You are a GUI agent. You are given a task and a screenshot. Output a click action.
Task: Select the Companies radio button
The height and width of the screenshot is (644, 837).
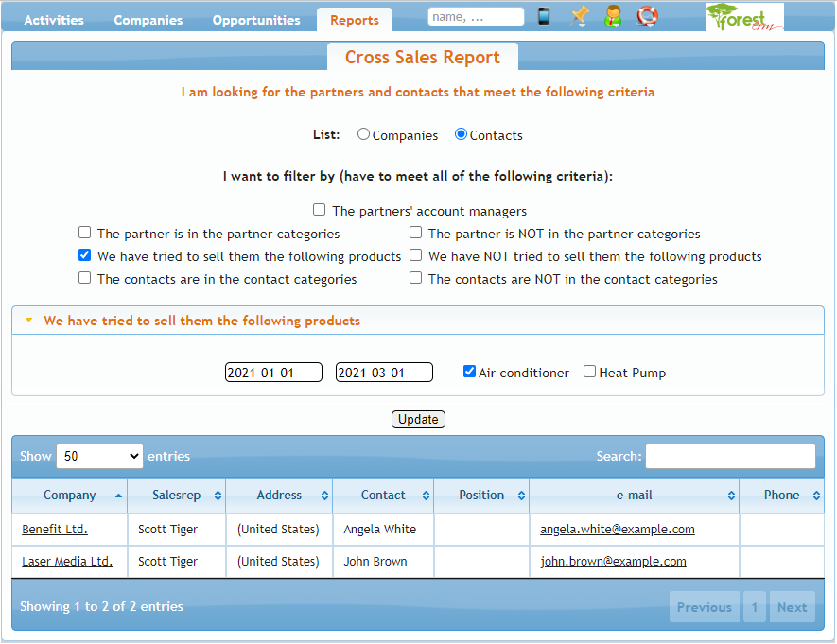point(363,134)
